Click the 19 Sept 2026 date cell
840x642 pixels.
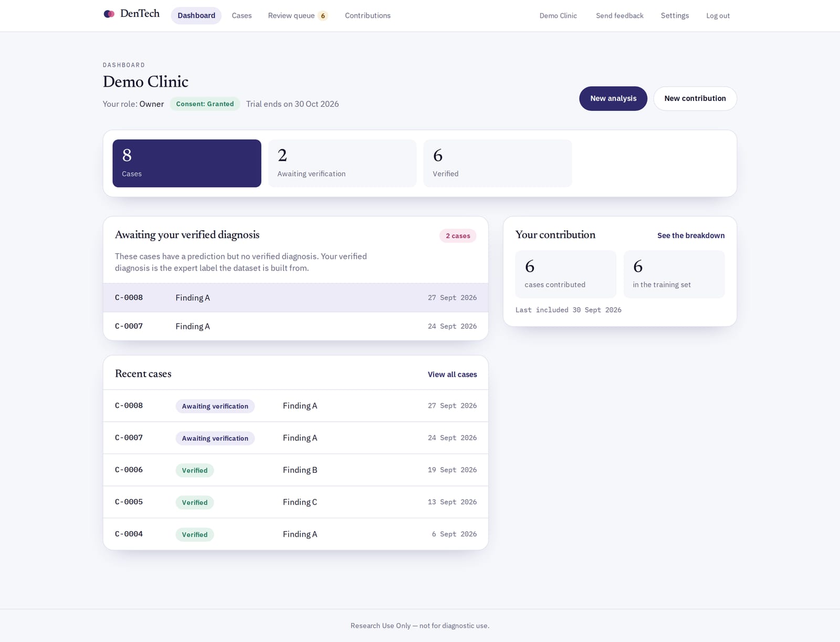(x=452, y=470)
